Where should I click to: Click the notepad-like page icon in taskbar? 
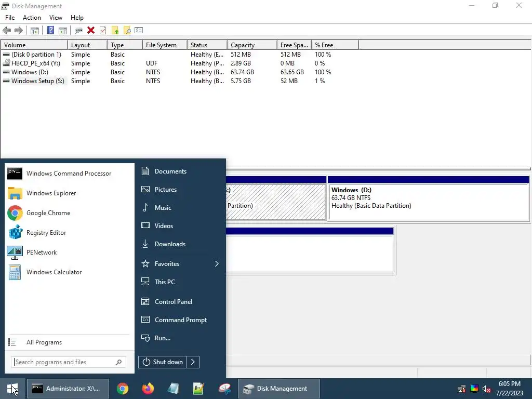(173, 389)
